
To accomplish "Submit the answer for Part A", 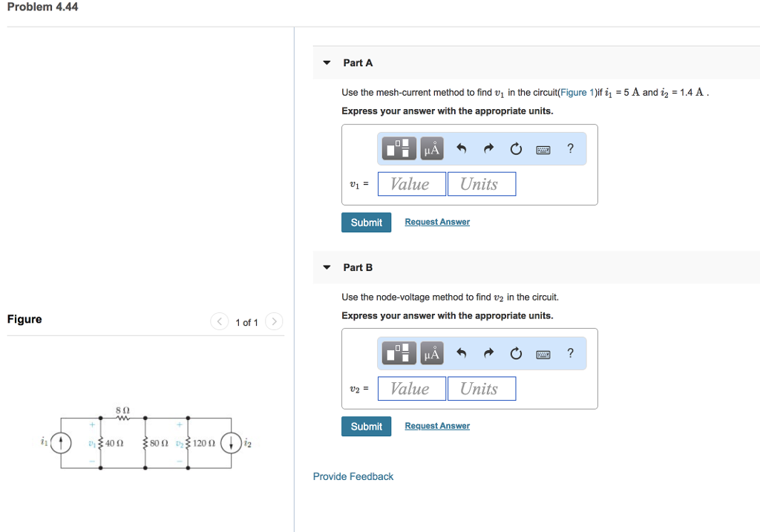I will (x=366, y=222).
